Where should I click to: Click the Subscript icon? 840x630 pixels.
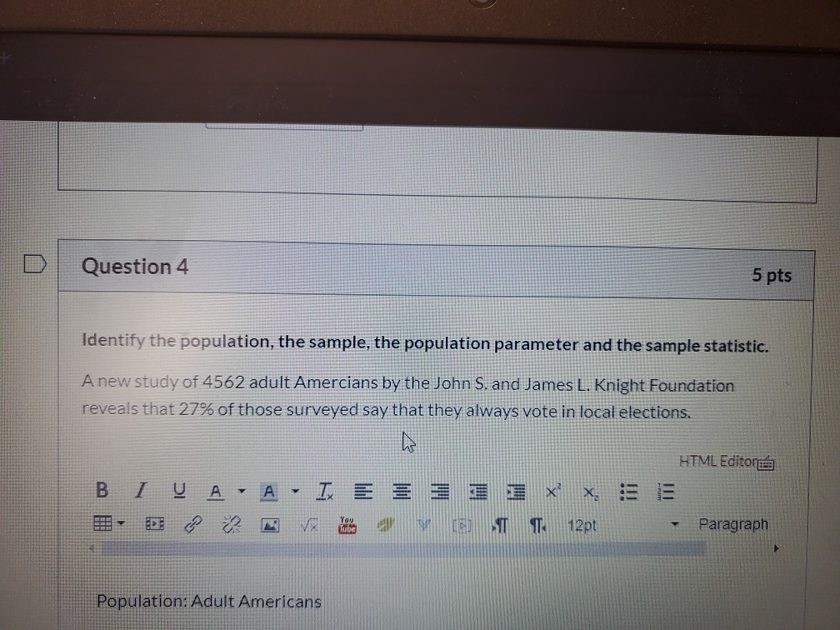point(589,492)
